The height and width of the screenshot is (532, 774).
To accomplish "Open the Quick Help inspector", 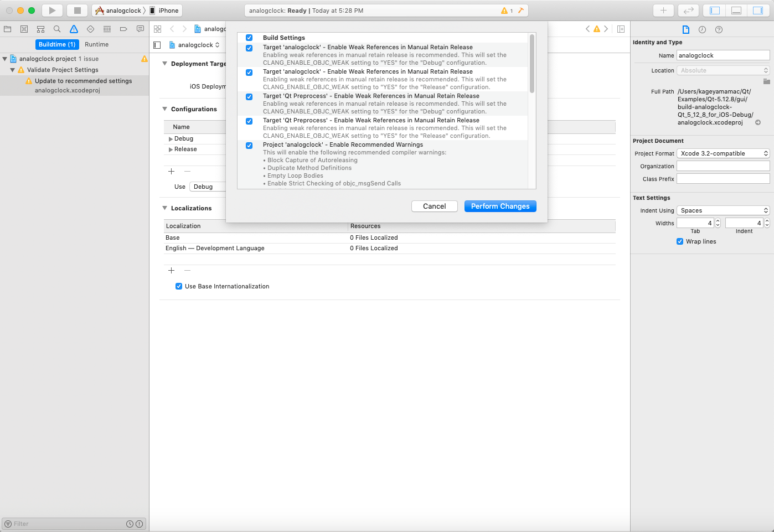I will pos(719,29).
